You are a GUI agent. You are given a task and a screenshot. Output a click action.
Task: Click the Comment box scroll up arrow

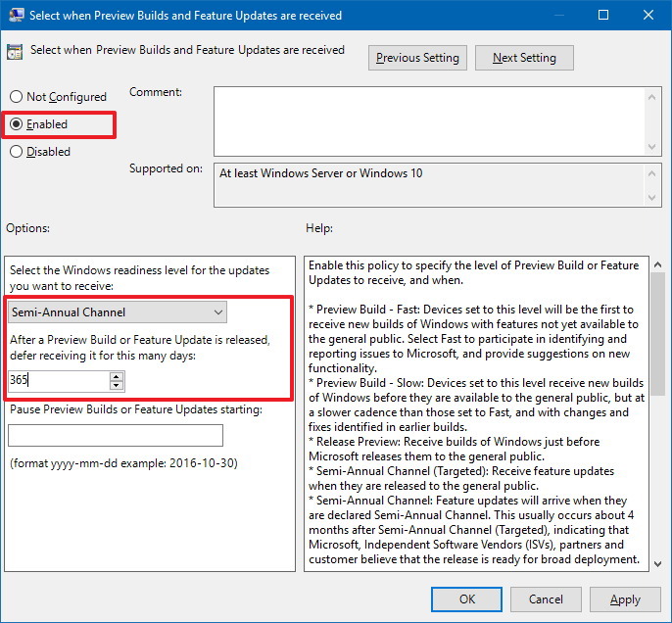click(651, 97)
